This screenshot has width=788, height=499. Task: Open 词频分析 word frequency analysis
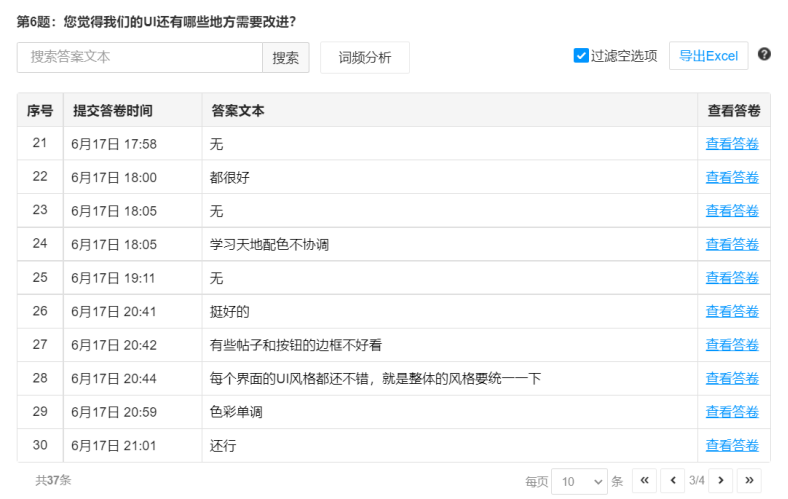pyautogui.click(x=365, y=58)
